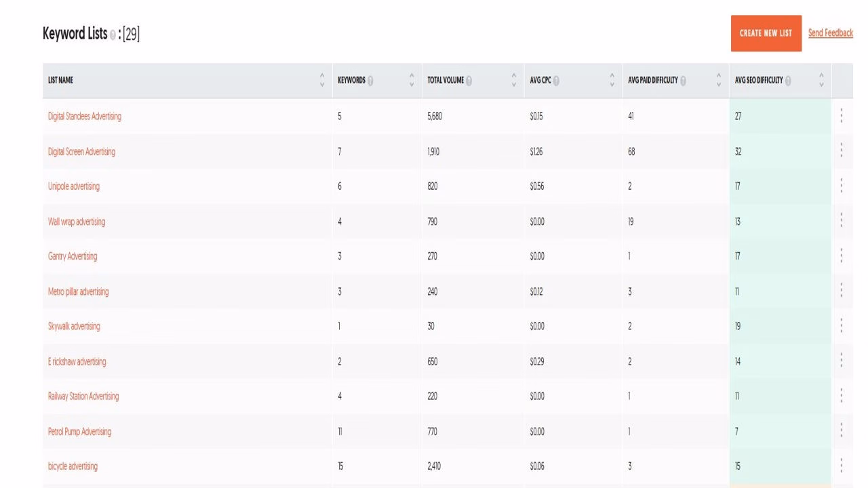Click help icon beside Keyword Lists title
The image size is (868, 488).
pyautogui.click(x=113, y=35)
